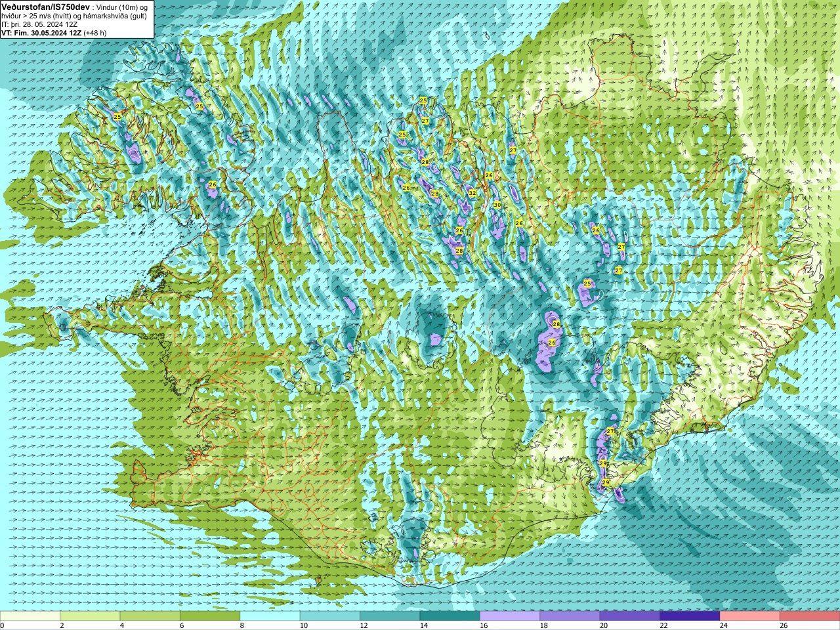Click the lavender 16–18 legend swatch
Viewport: 840px width, 630px height.
(x=510, y=616)
